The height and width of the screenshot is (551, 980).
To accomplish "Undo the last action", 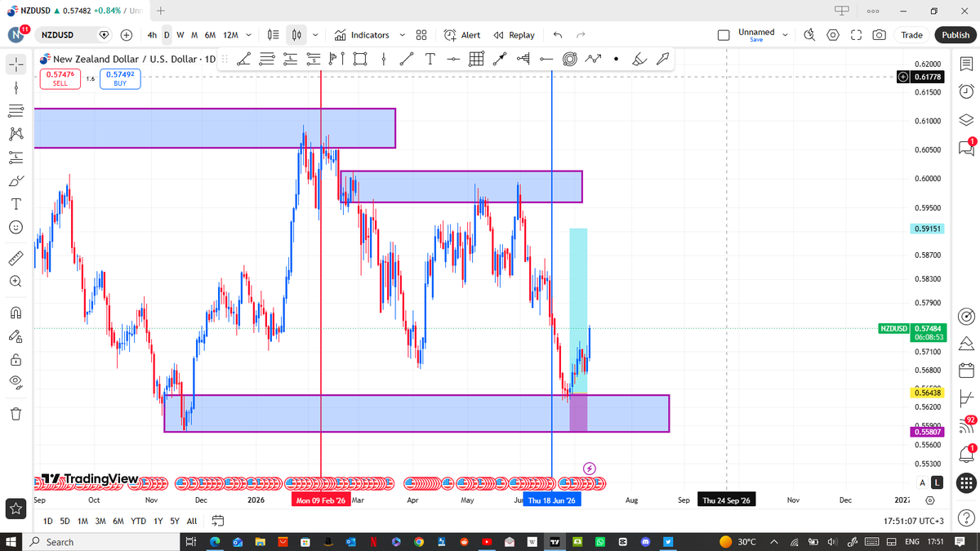I will [x=558, y=35].
